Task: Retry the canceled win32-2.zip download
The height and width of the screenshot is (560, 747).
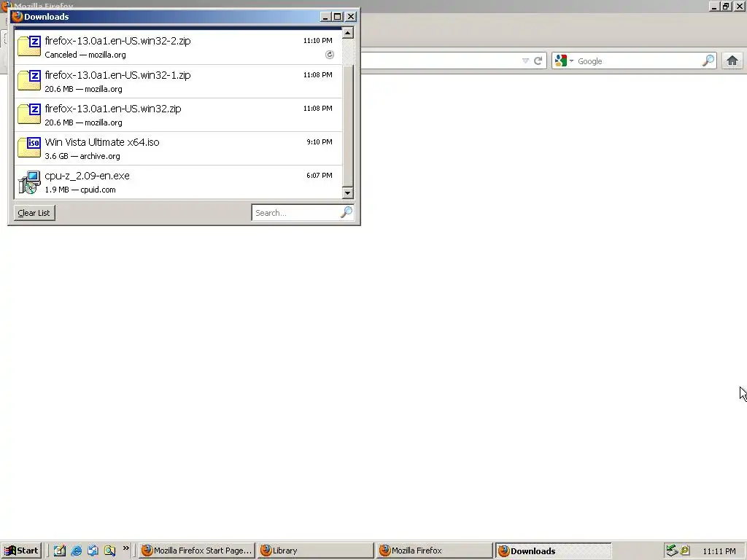Action: tap(329, 55)
